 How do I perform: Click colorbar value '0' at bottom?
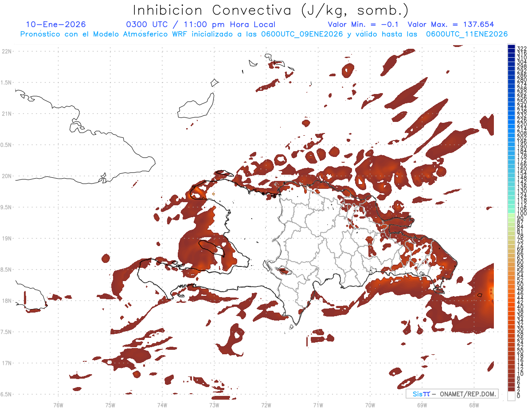tap(519, 396)
